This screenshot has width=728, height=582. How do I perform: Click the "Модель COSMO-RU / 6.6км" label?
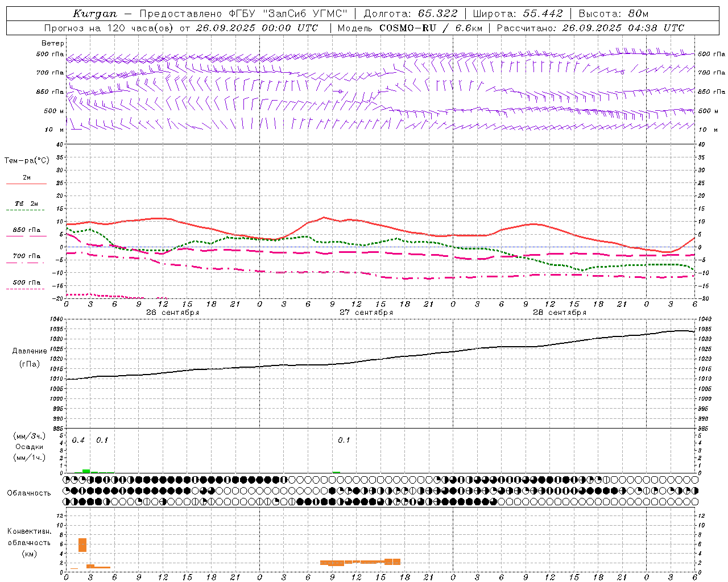pos(409,28)
